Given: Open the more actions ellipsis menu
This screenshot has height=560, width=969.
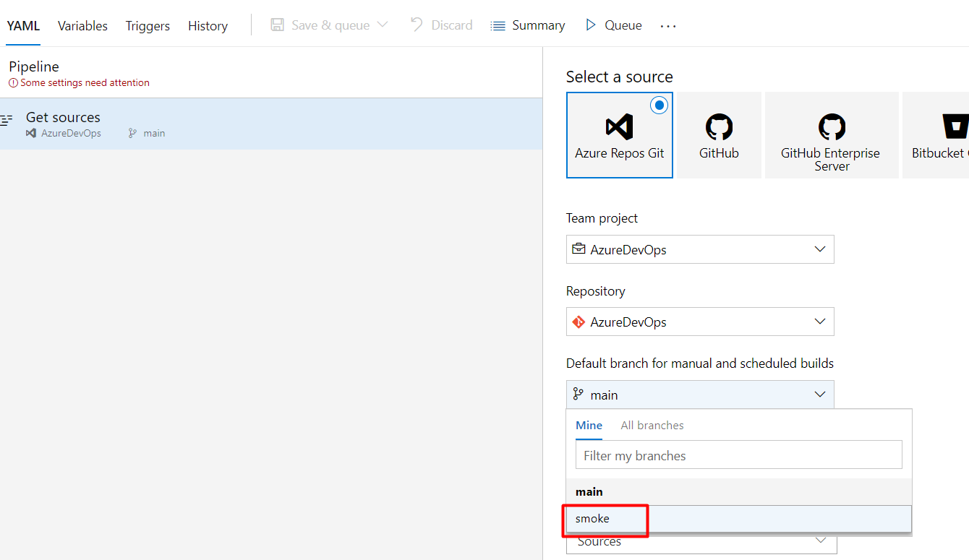Looking at the screenshot, I should tap(668, 26).
